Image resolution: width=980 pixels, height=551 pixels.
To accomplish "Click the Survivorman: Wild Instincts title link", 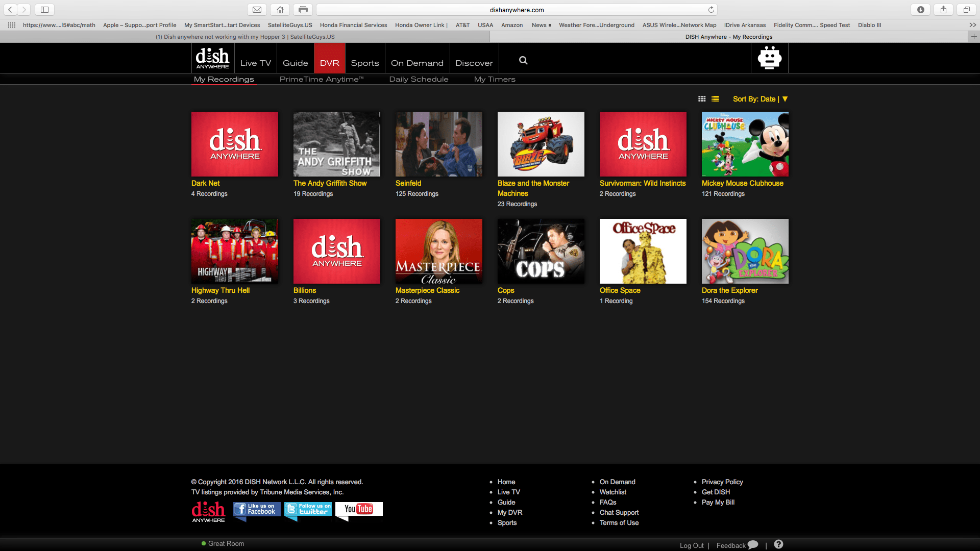I will click(643, 183).
